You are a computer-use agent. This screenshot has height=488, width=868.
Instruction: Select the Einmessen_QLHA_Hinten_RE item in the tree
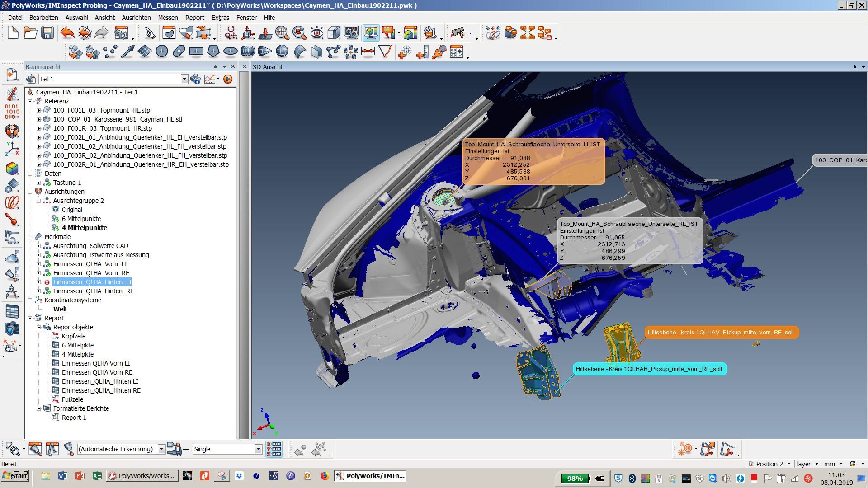[x=93, y=291]
